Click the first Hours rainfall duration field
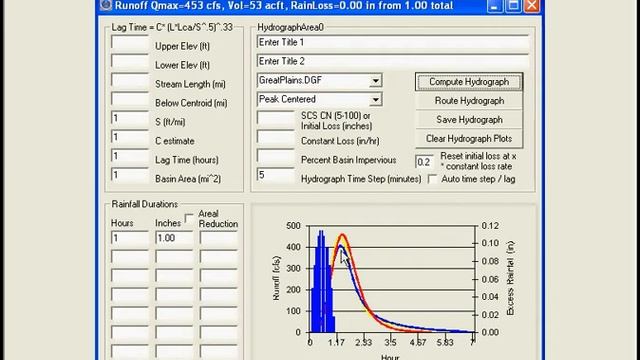The width and height of the screenshot is (640, 360). coord(130,238)
